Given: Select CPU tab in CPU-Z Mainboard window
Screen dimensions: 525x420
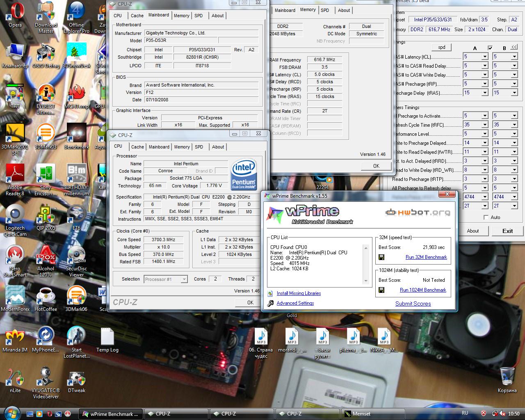Looking at the screenshot, I should (x=118, y=16).
